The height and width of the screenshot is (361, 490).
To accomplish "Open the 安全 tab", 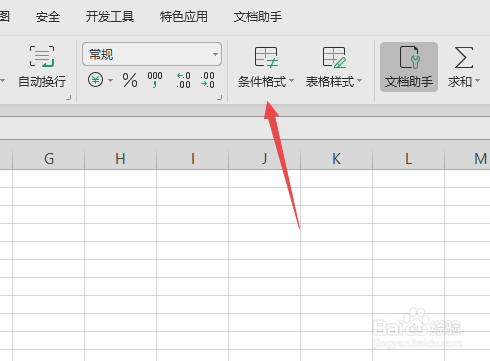I will point(48,17).
